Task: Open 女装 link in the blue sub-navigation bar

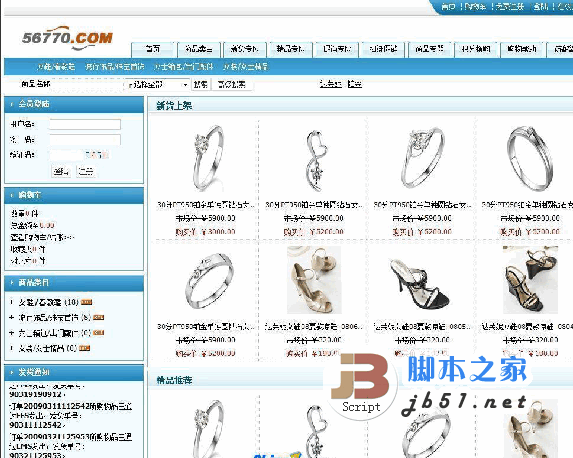Action: tap(245, 67)
